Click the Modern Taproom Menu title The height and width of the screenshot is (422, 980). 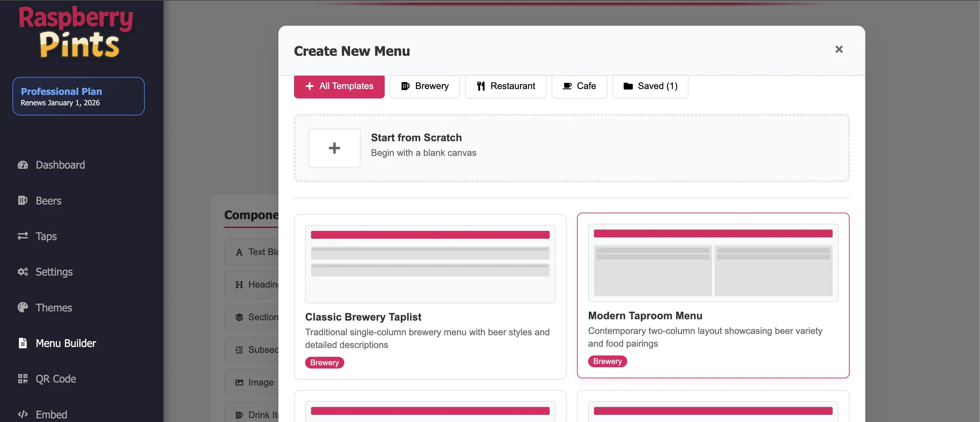pyautogui.click(x=645, y=316)
